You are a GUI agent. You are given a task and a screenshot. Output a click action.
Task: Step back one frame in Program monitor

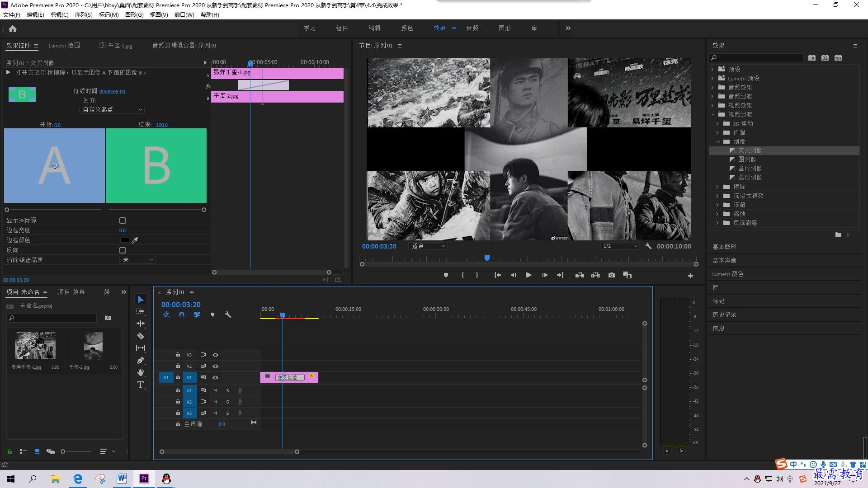513,275
